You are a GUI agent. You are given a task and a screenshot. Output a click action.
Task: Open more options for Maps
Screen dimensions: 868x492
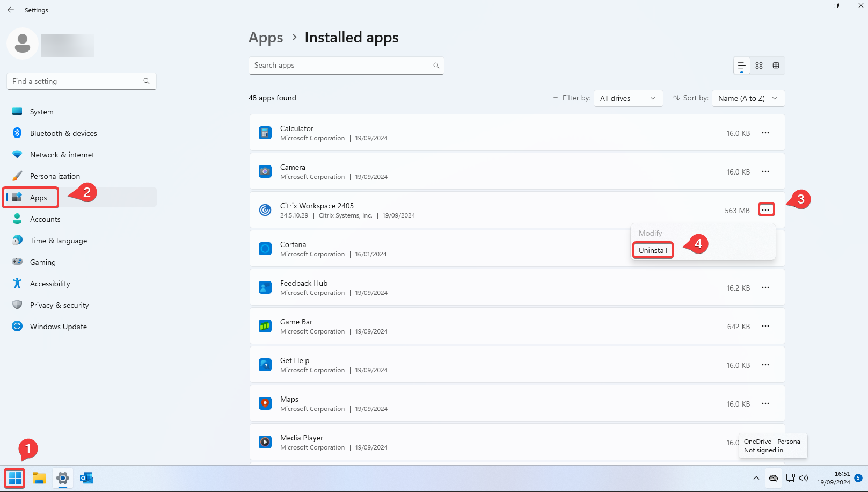tap(765, 403)
